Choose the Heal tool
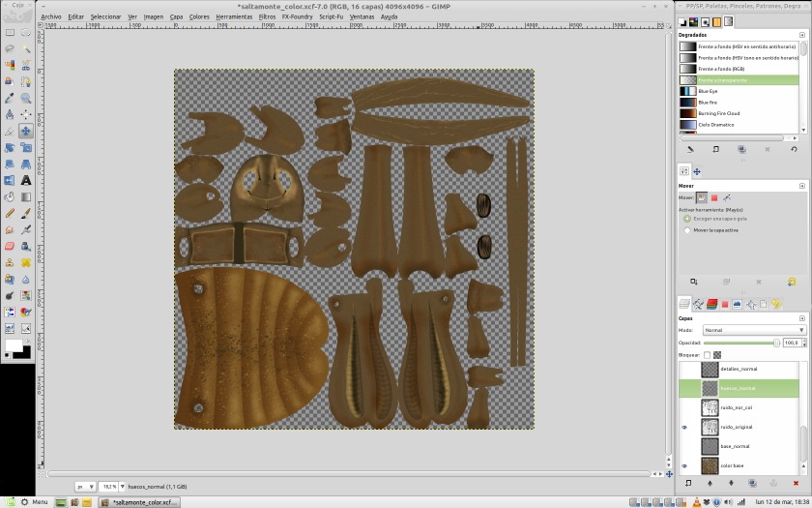Screen dimensions: 812x508 pyautogui.click(x=25, y=263)
